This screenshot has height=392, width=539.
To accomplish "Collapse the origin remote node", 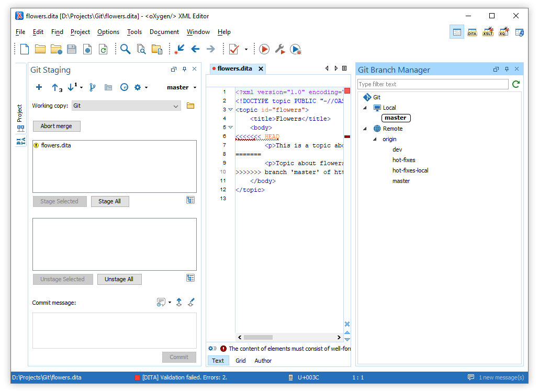I will (375, 139).
